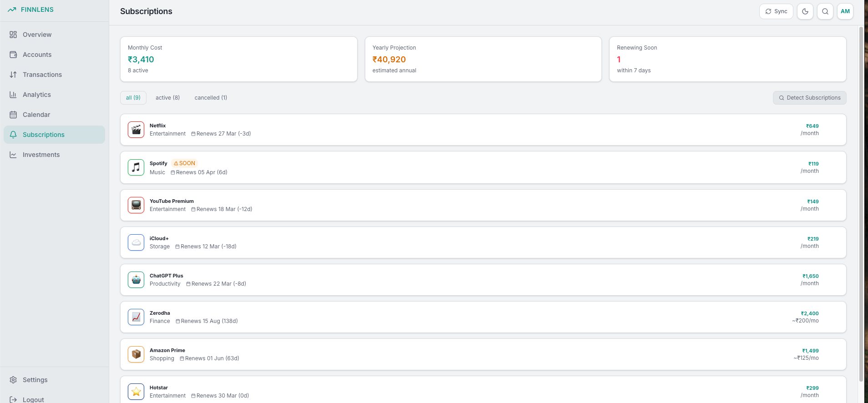
Task: Open the Investments page
Action: pyautogui.click(x=54, y=155)
